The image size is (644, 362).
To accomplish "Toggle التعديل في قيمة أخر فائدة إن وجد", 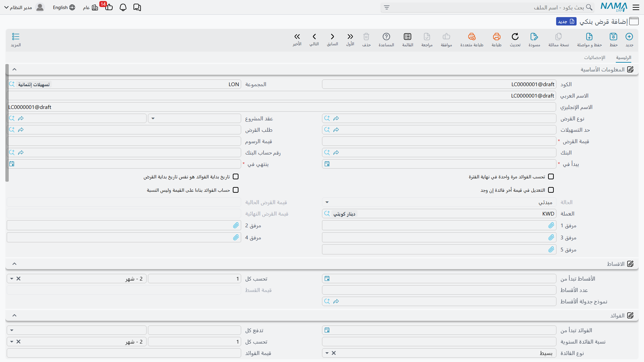I will point(551,190).
